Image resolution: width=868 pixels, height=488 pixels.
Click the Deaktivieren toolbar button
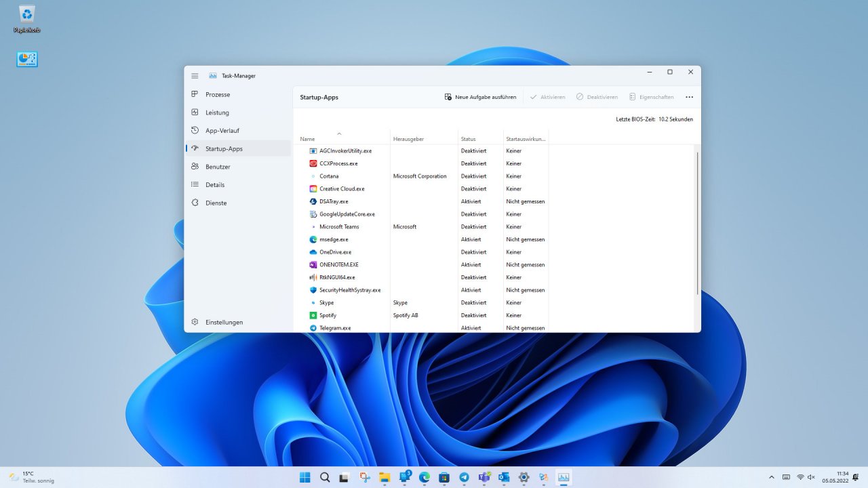pos(597,97)
